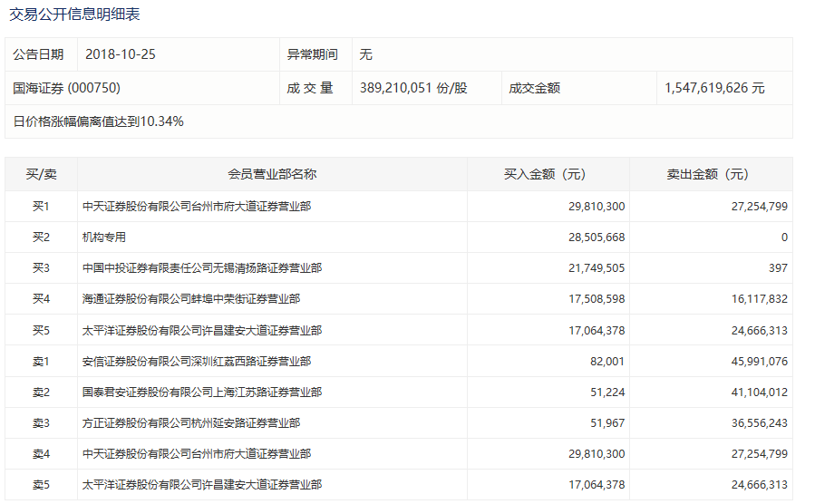
Task: Select the 机构专用 entry in row 买2
Action: pyautogui.click(x=103, y=237)
